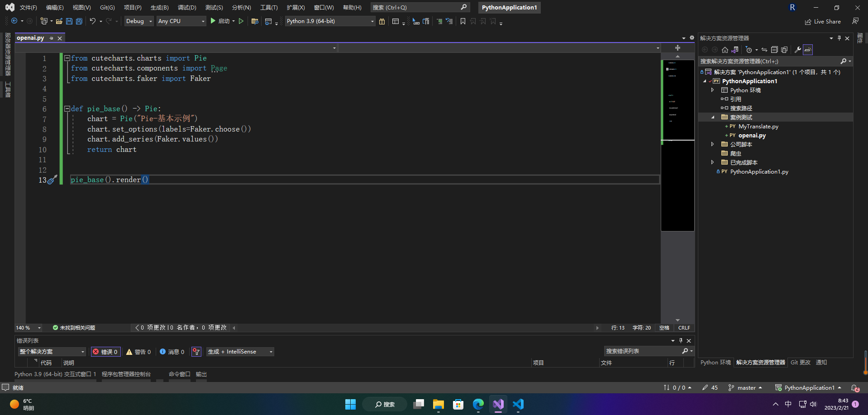Expand the 公司脚本 folder
The height and width of the screenshot is (415, 868).
click(x=713, y=144)
